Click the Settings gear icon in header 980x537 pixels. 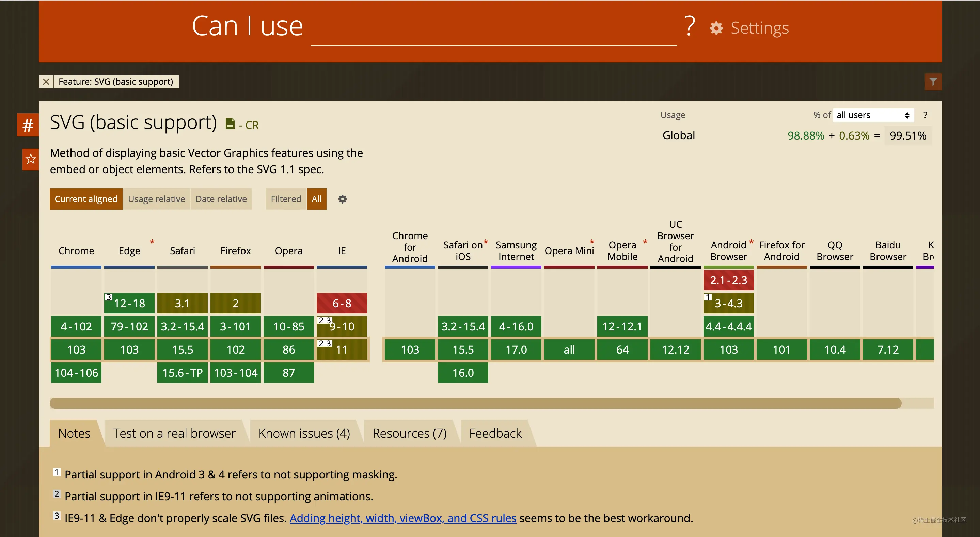pyautogui.click(x=716, y=28)
